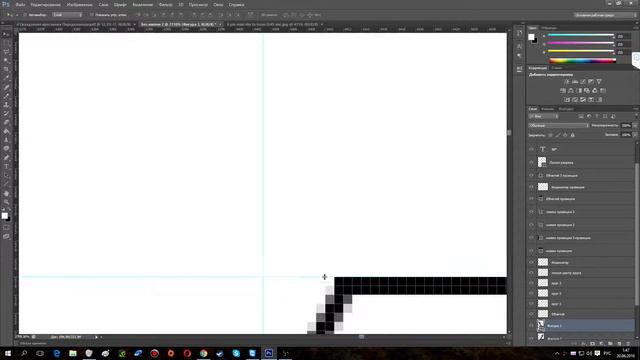This screenshot has height=360, width=640.
Task: Open the layer filter kind dropdown
Action: tap(543, 116)
